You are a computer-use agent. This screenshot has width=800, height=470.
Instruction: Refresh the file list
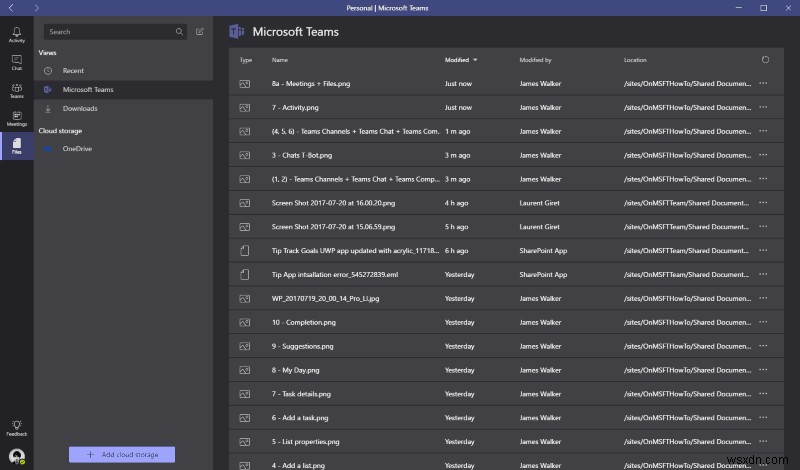pyautogui.click(x=765, y=60)
